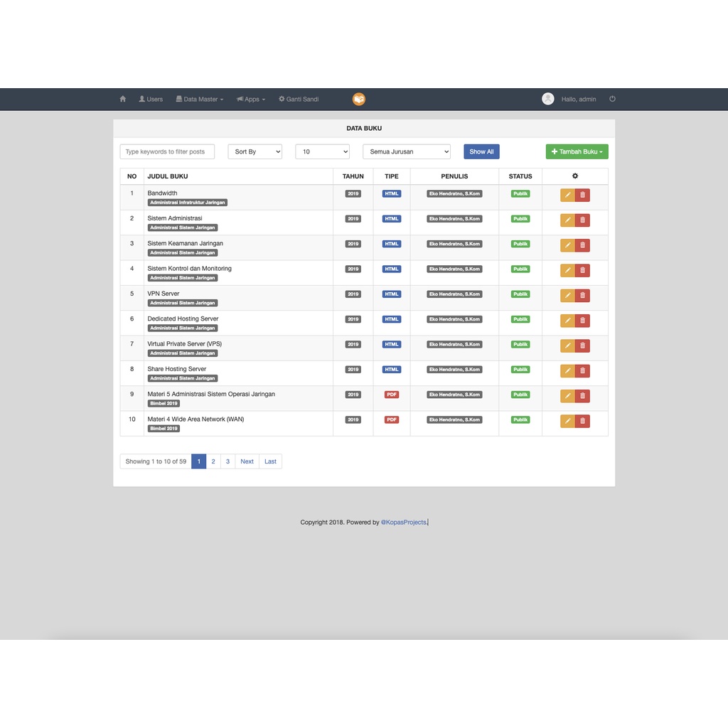
Task: Click the admin avatar picture
Action: 548,99
